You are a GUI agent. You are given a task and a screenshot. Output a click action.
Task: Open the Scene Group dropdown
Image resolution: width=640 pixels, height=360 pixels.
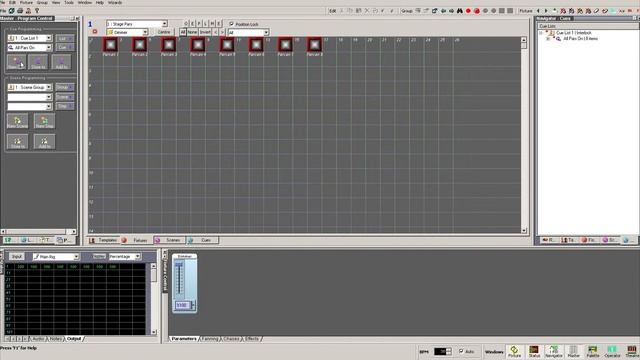click(x=49, y=87)
